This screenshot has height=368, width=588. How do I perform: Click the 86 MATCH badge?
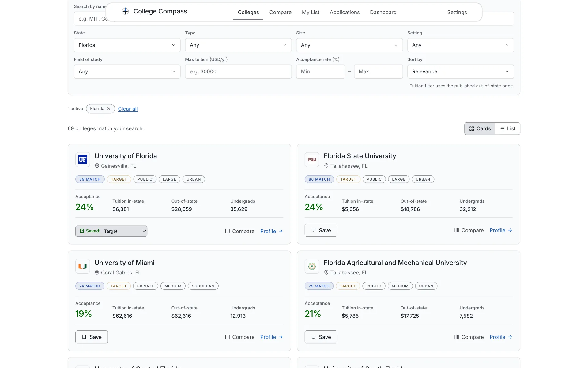point(319,179)
